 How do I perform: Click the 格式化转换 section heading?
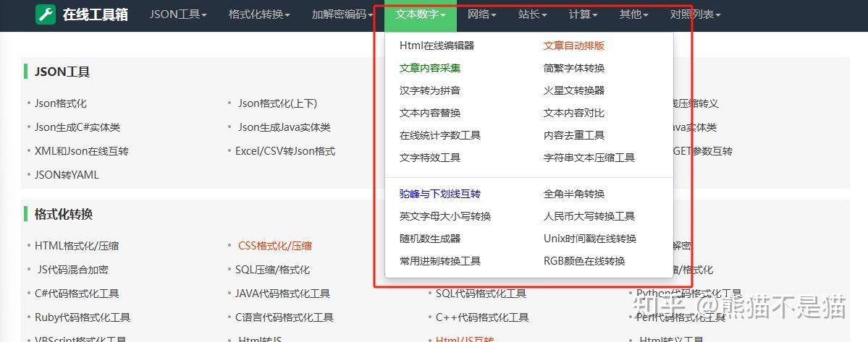tap(64, 214)
